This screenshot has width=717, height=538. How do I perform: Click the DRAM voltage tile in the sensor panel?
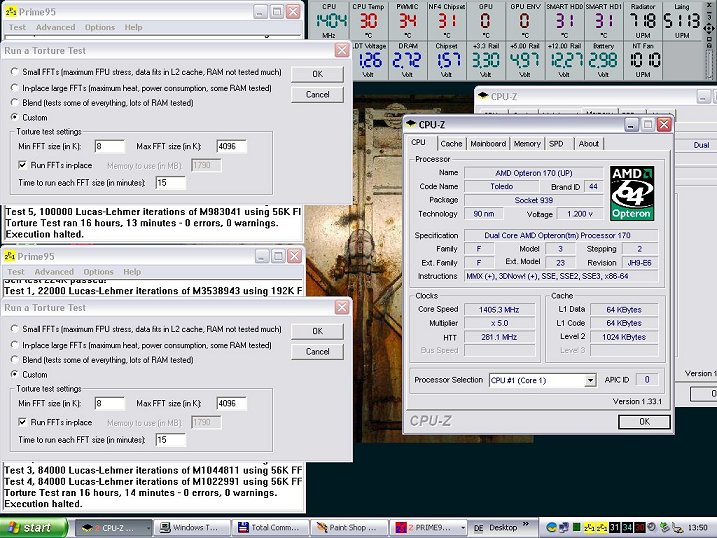408,60
